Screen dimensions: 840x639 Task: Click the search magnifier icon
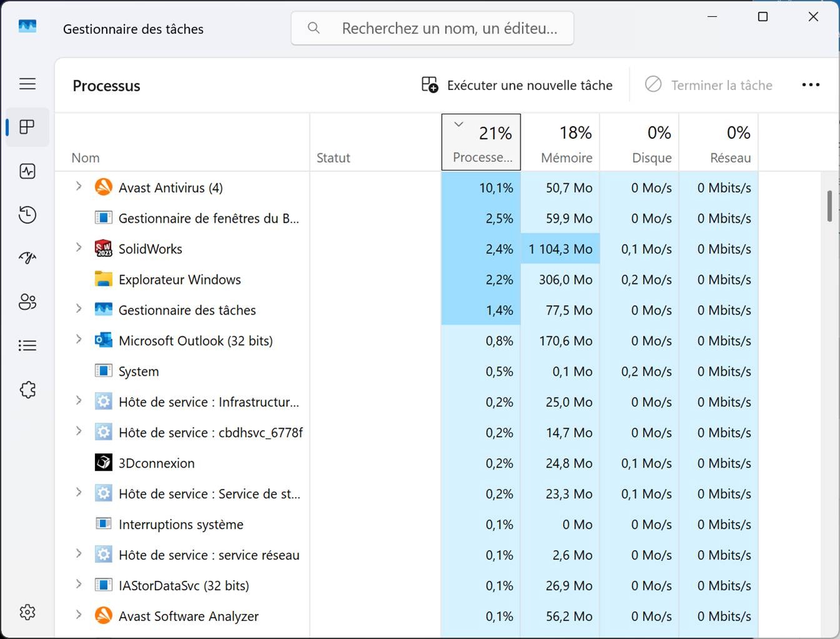coord(314,28)
